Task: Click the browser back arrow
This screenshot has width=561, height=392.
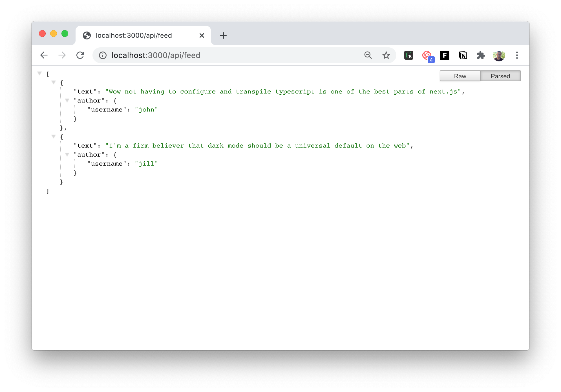Action: pyautogui.click(x=44, y=55)
